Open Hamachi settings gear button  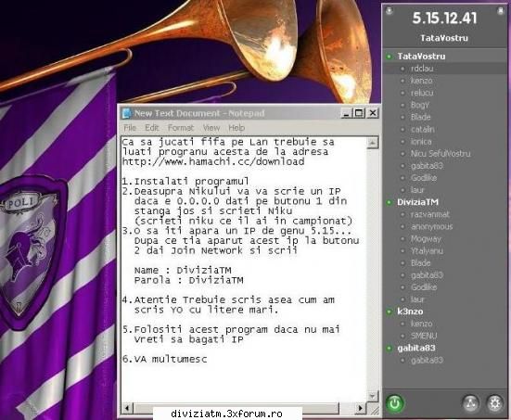click(494, 403)
